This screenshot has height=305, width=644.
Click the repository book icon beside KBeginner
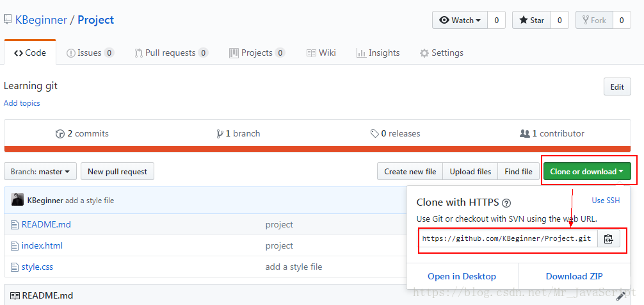[8, 20]
